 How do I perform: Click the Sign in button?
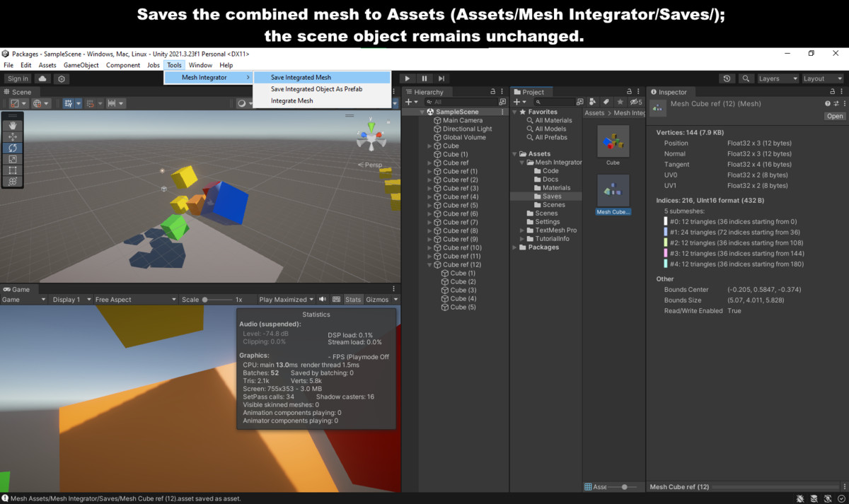[18, 78]
